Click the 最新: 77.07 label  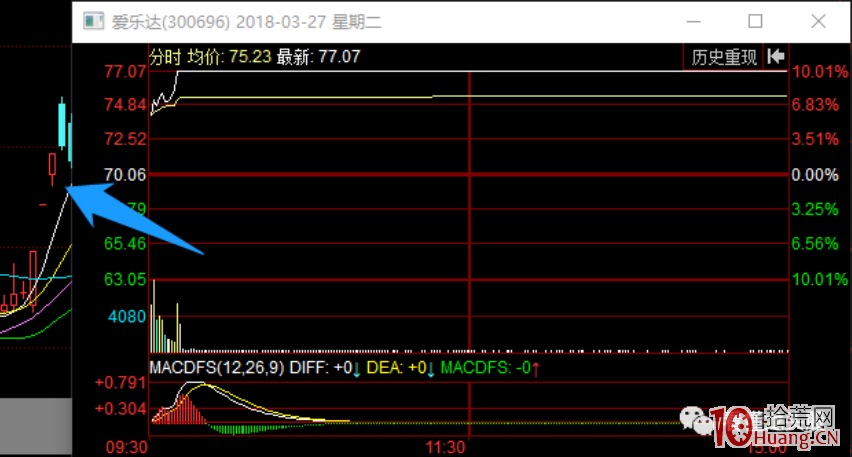(318, 57)
